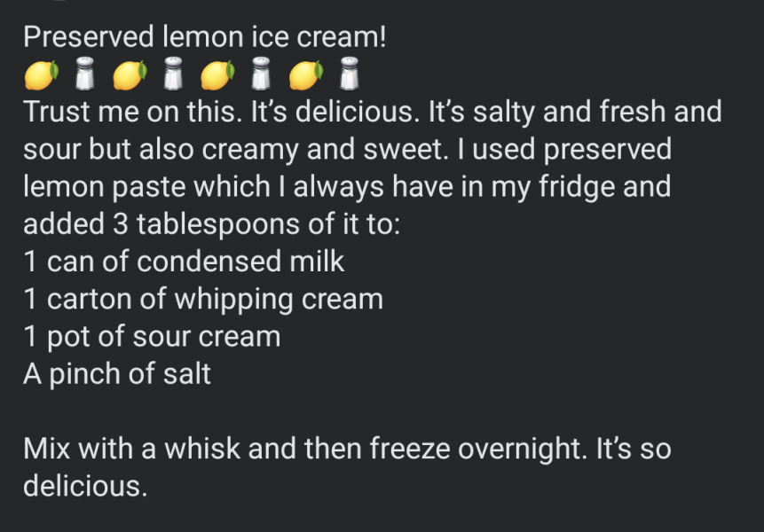764x532 pixels.
Task: Click the fourth lemon emoji
Action: click(x=305, y=75)
